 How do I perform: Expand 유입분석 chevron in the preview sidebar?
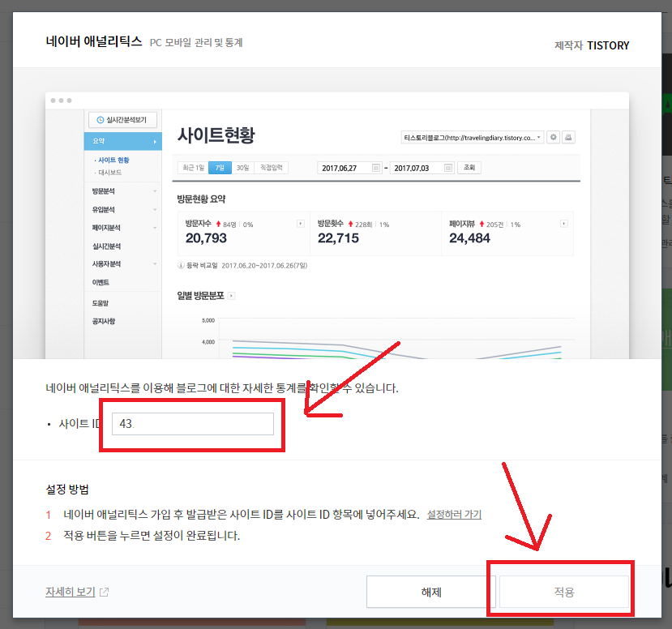pyautogui.click(x=155, y=209)
